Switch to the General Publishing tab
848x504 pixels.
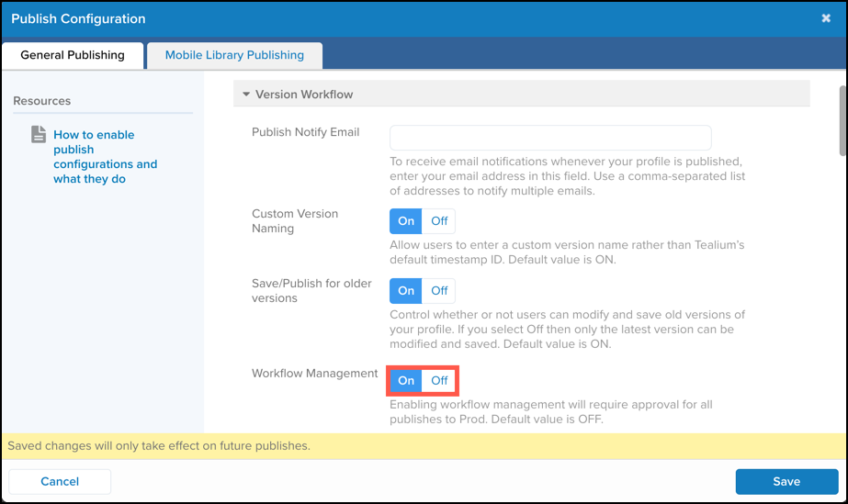73,55
